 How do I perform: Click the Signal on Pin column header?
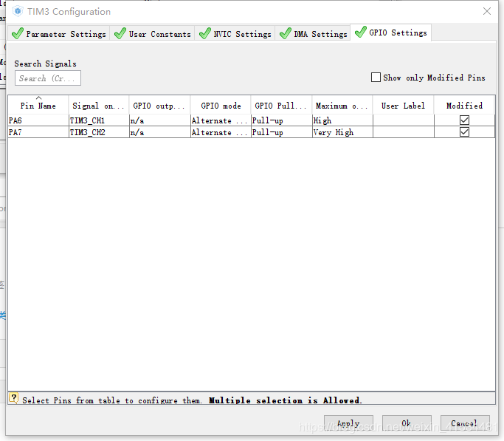point(98,106)
